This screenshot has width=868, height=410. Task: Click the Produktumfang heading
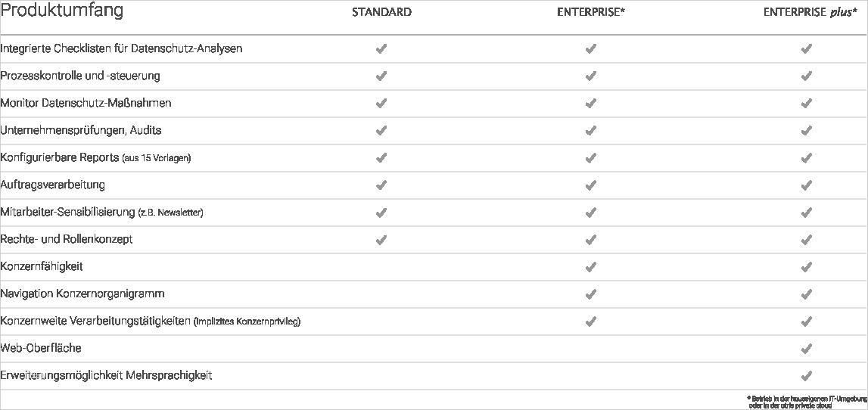click(x=62, y=11)
